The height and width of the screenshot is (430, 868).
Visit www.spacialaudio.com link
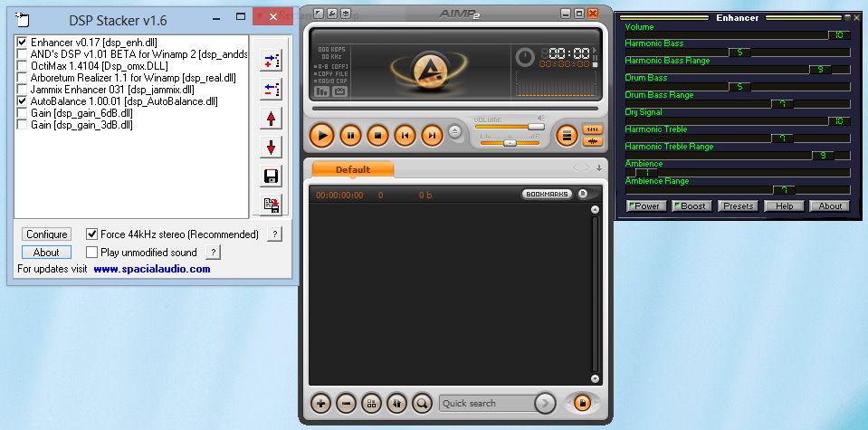coord(152,270)
